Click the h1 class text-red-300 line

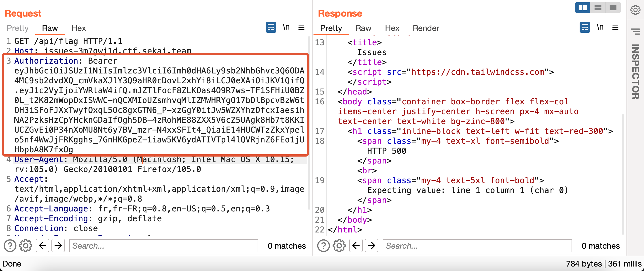pyautogui.click(x=480, y=131)
